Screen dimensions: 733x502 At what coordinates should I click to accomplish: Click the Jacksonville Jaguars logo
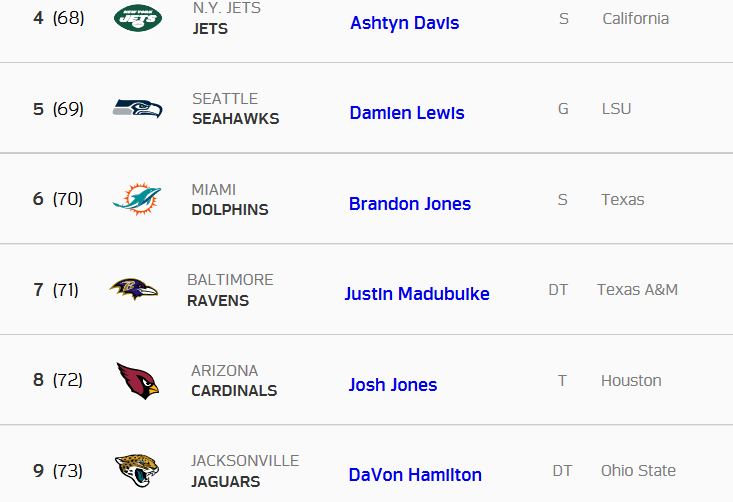(x=137, y=470)
